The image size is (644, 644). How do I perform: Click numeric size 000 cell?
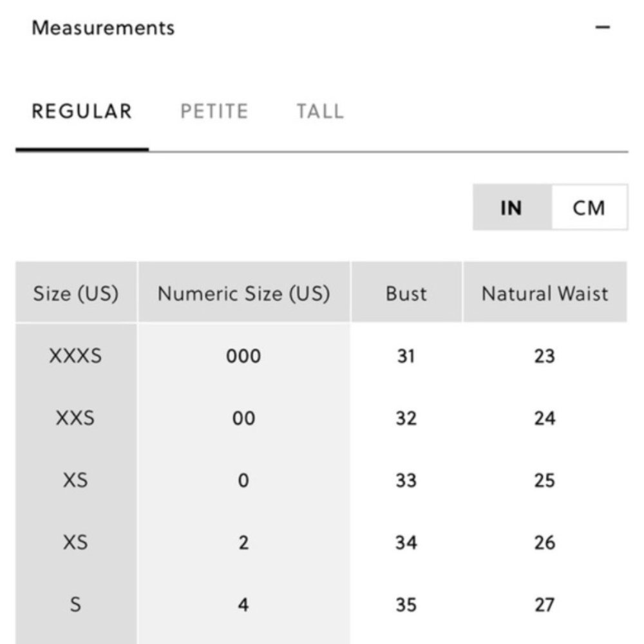coord(243,355)
